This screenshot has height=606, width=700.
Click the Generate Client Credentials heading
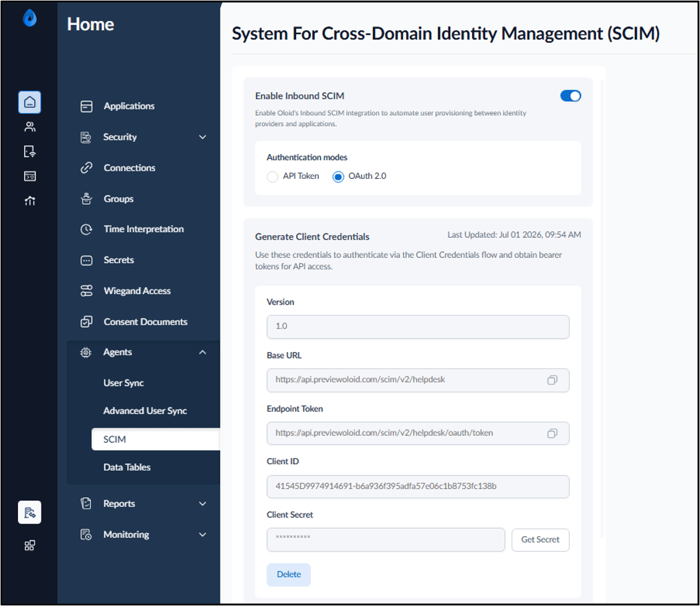(x=312, y=237)
